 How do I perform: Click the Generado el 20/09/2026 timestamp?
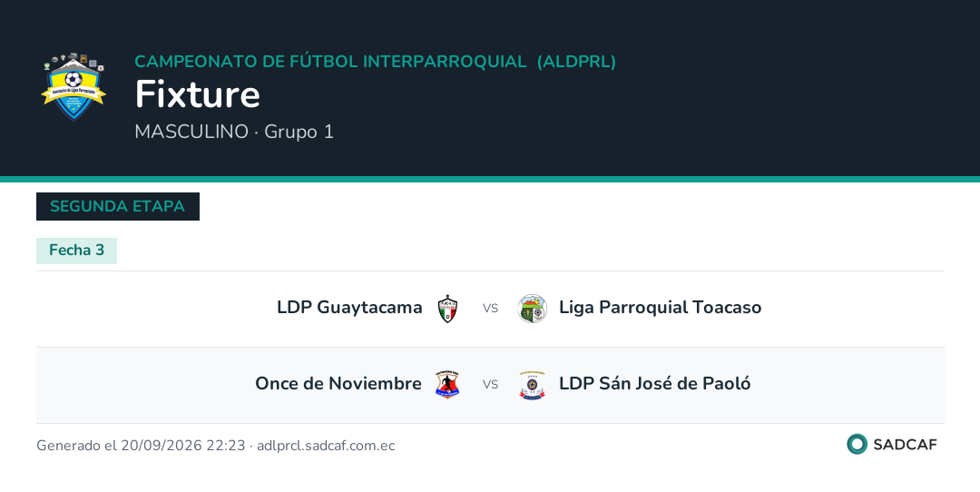tap(141, 446)
